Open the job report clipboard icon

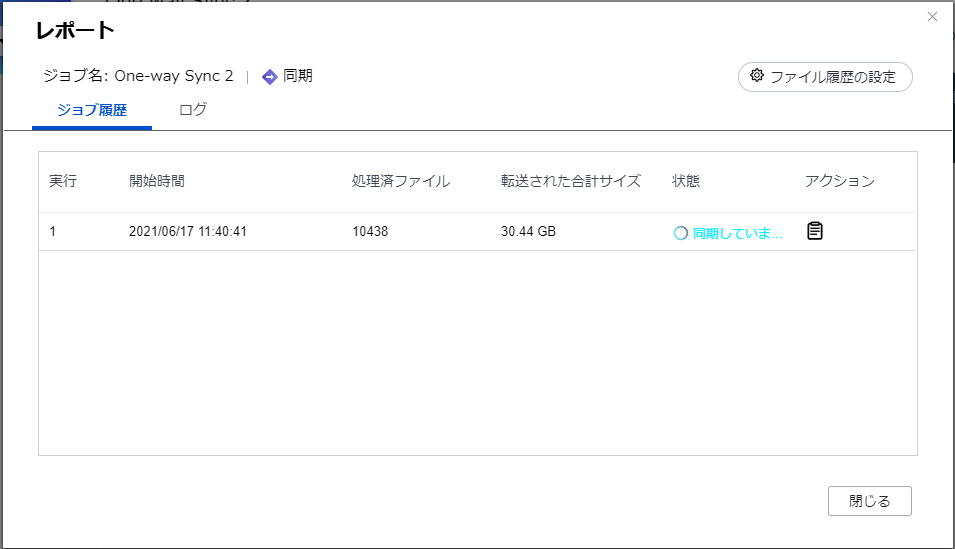coord(815,231)
